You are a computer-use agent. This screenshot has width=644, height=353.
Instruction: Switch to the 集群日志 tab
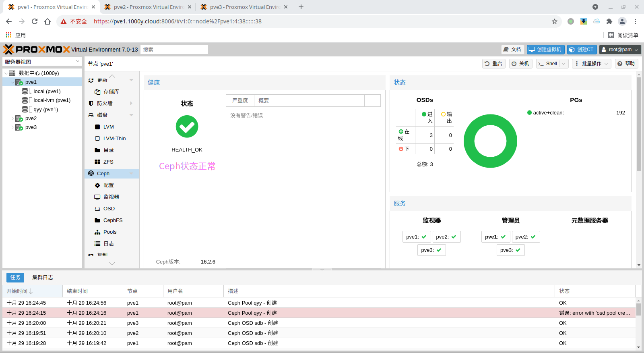(43, 277)
